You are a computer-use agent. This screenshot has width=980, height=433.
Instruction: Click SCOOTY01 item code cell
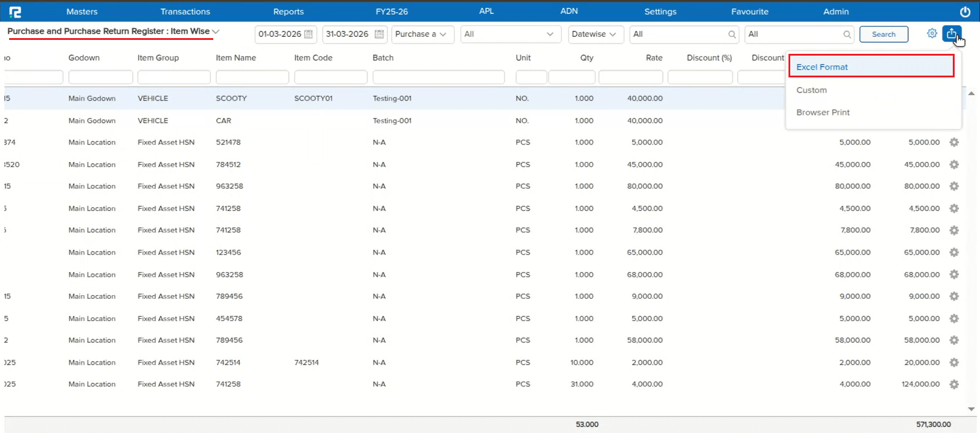click(x=314, y=99)
